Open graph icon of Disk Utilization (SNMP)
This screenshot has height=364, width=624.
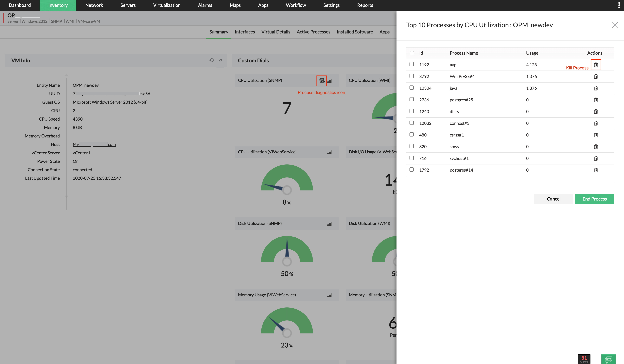(x=329, y=224)
